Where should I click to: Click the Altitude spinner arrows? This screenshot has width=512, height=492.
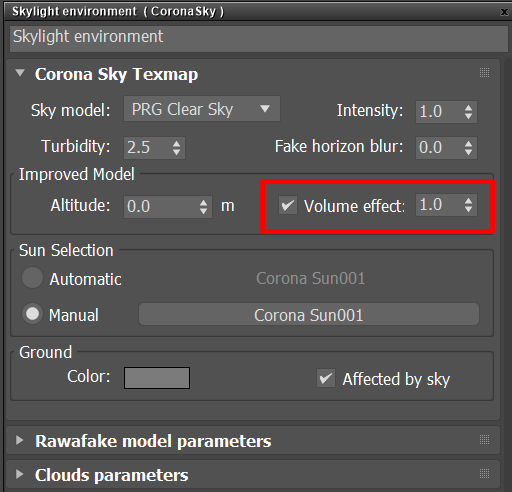coord(203,207)
